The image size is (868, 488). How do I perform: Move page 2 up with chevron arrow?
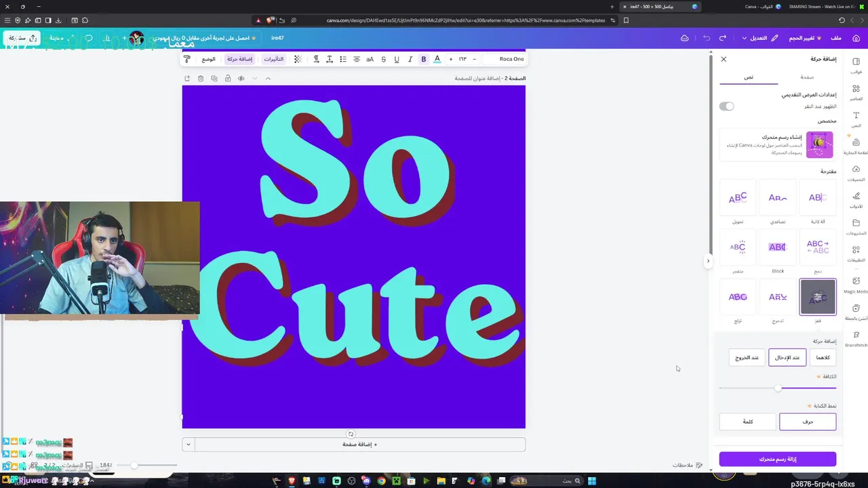tap(268, 79)
